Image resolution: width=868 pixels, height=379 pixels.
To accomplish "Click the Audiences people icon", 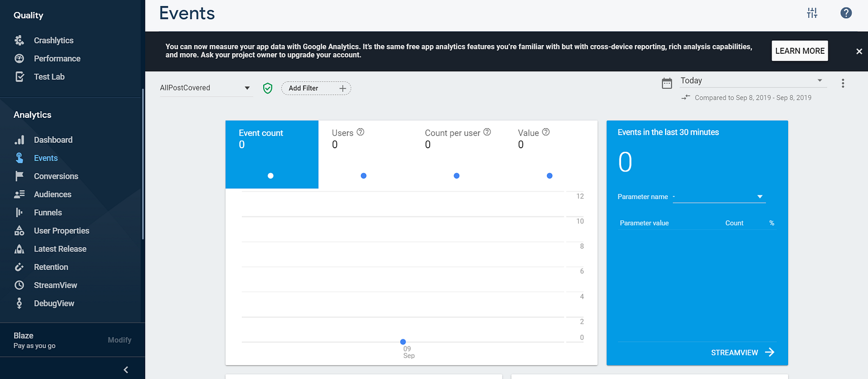I will click(20, 194).
